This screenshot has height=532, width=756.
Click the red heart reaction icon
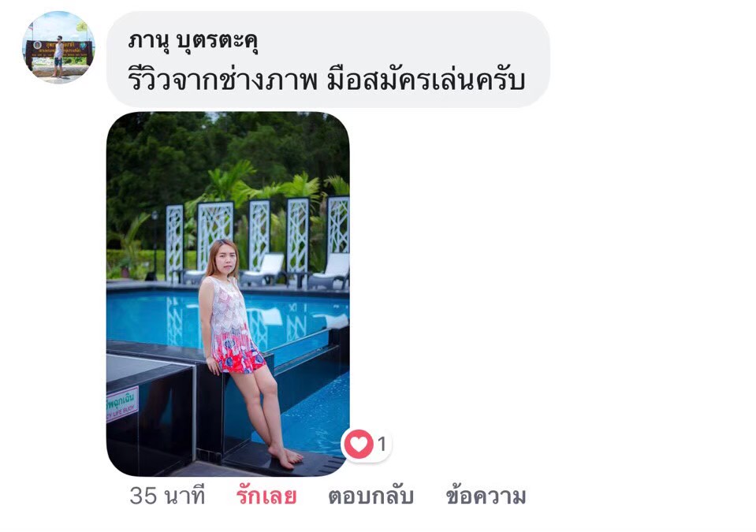click(x=358, y=444)
